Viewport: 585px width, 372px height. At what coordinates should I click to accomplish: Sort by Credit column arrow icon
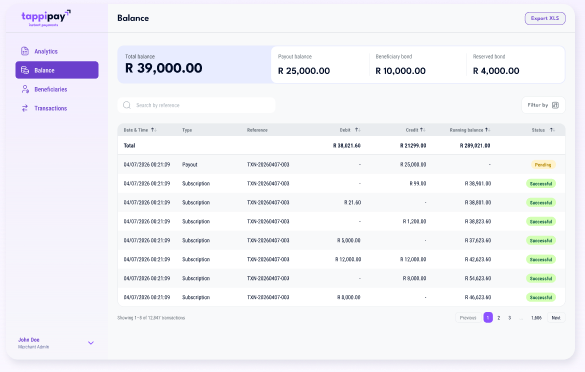[x=422, y=130]
